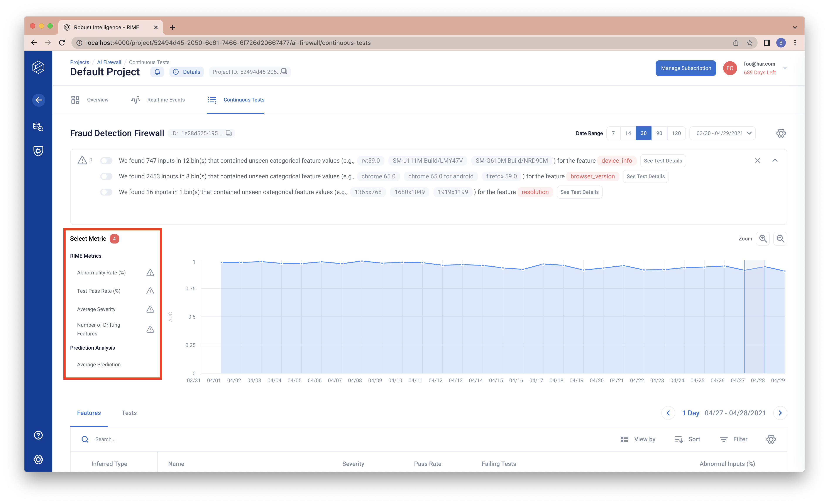This screenshot has width=829, height=504.
Task: Collapse the alerts panel with the chevron
Action: point(775,161)
